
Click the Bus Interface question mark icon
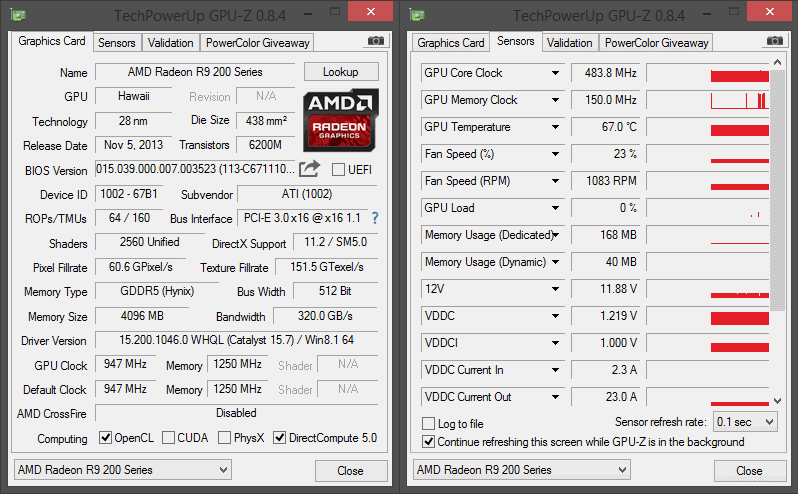coord(375,218)
